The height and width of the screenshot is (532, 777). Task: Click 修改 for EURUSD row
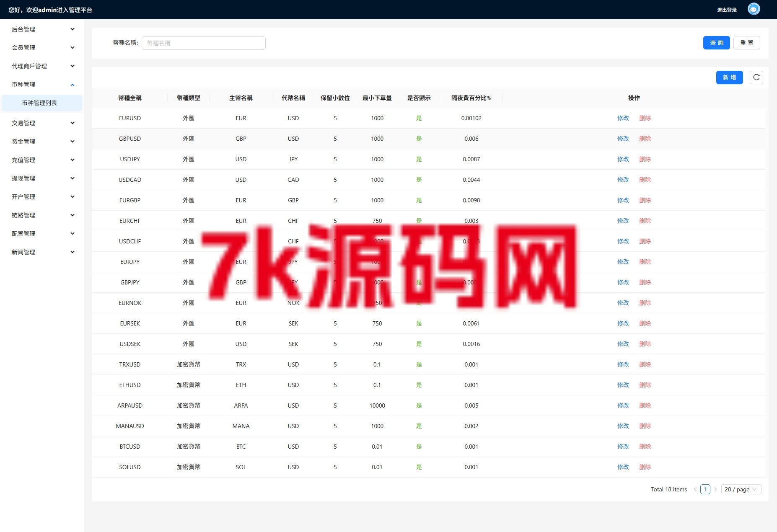coord(623,118)
